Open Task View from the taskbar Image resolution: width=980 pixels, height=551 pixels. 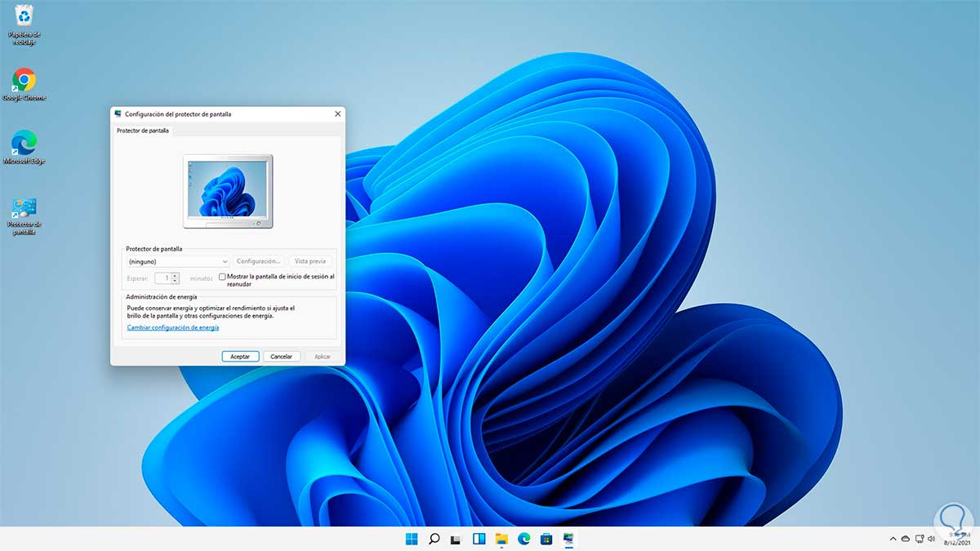click(457, 539)
